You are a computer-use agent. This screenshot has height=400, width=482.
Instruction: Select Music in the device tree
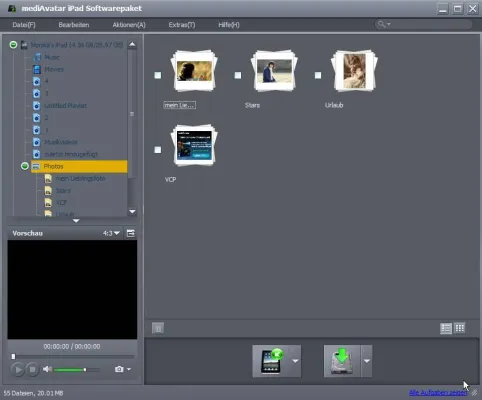52,57
